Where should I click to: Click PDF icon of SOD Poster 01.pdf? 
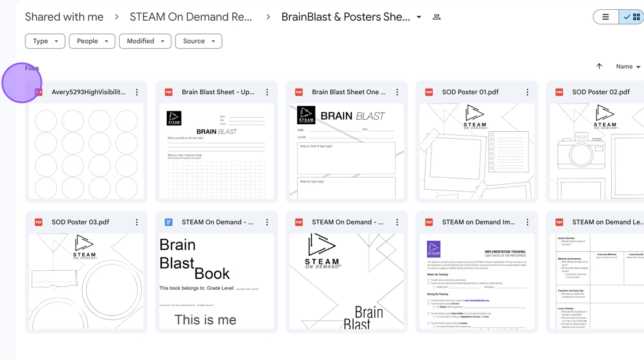pos(429,92)
